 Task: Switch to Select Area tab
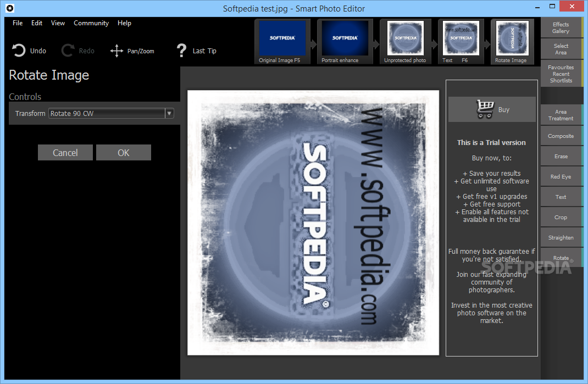click(x=562, y=49)
